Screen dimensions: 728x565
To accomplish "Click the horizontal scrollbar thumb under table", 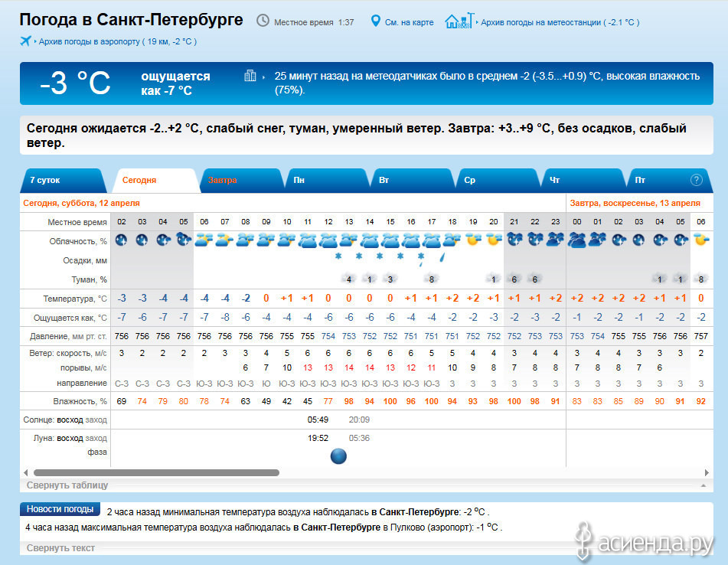I will (x=156, y=472).
